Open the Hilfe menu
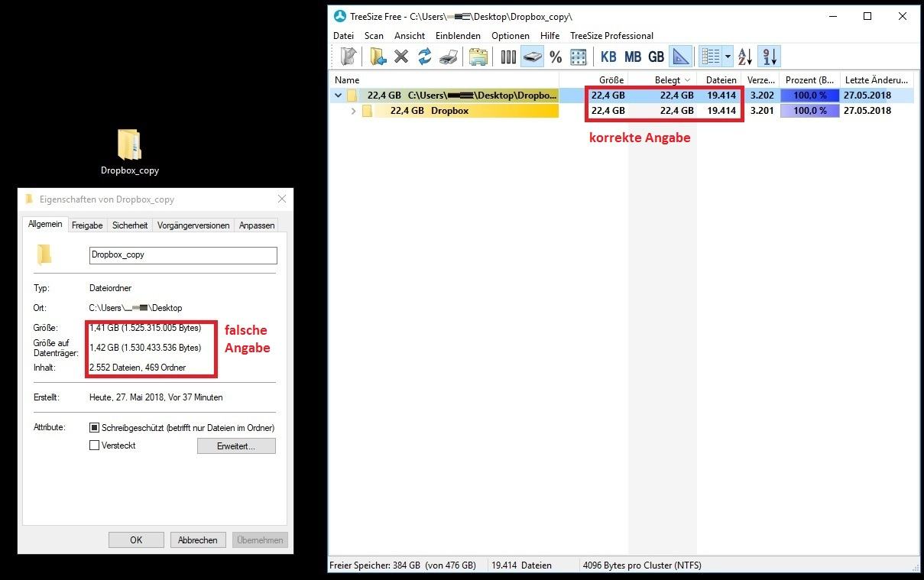The width and height of the screenshot is (924, 580). [550, 36]
